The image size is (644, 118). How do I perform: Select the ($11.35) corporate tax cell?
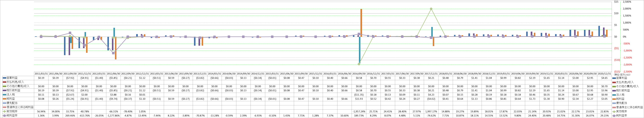(359, 95)
